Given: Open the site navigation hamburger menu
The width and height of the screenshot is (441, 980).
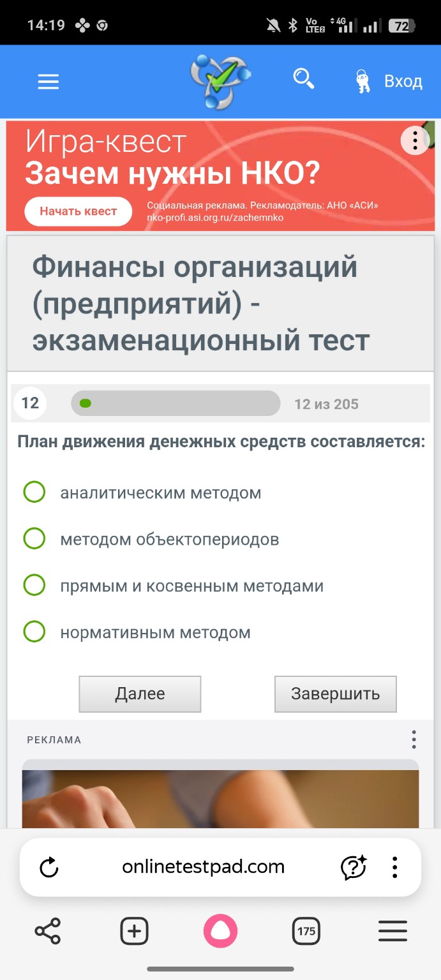Looking at the screenshot, I should pyautogui.click(x=48, y=81).
